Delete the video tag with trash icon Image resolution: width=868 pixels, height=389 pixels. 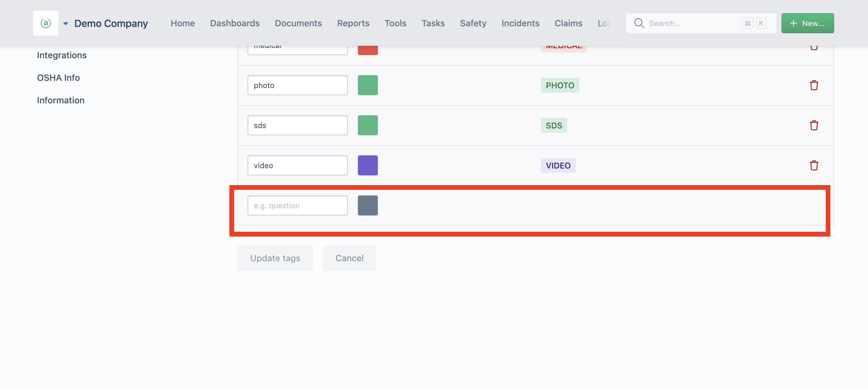(814, 165)
